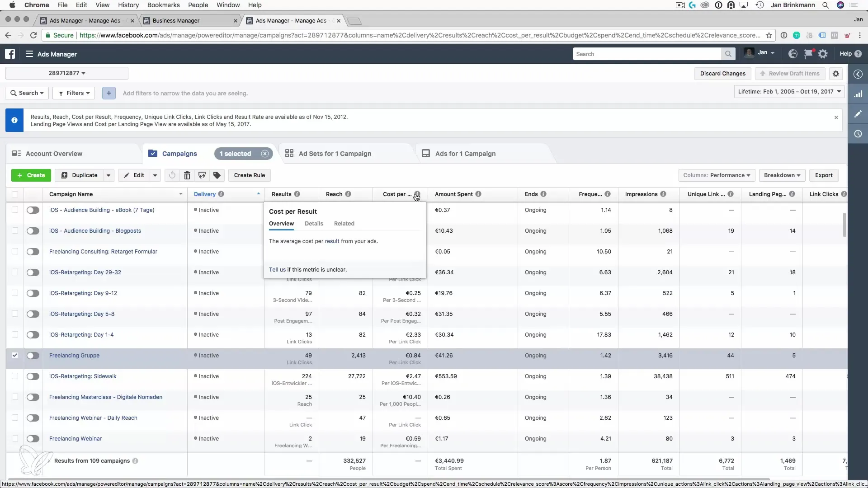Open the header settings gear icon
The height and width of the screenshot is (488, 868).
coord(823,54)
